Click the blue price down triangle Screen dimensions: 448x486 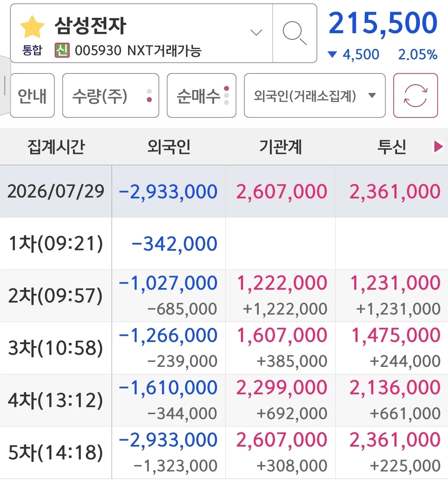click(x=332, y=54)
